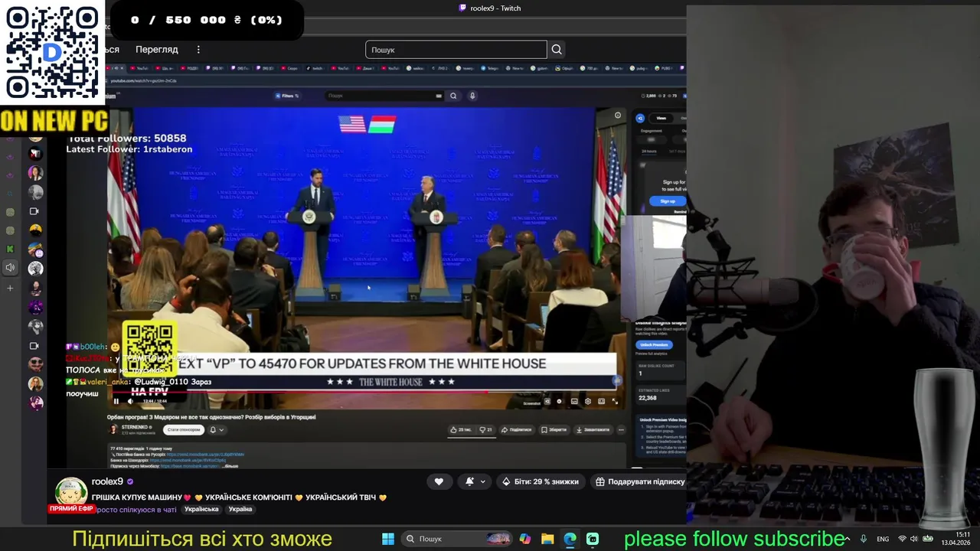Click Поділитися share button under video
The width and height of the screenshot is (980, 551).
point(516,429)
